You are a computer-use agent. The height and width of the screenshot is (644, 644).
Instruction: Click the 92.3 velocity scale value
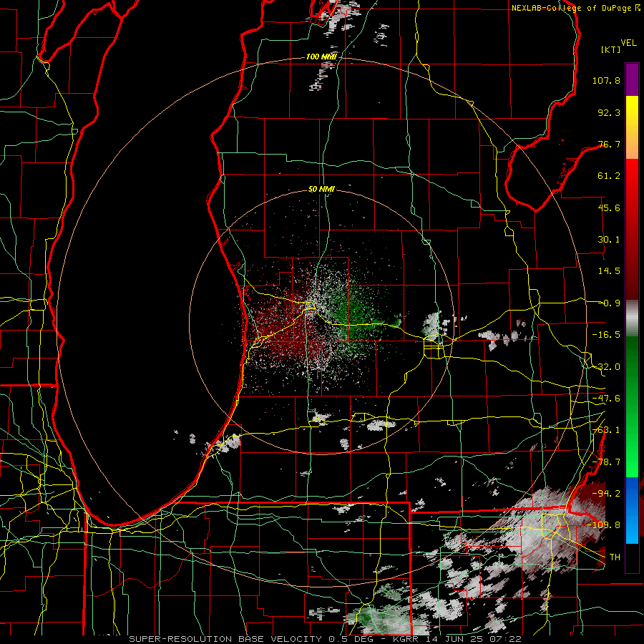[x=609, y=112]
